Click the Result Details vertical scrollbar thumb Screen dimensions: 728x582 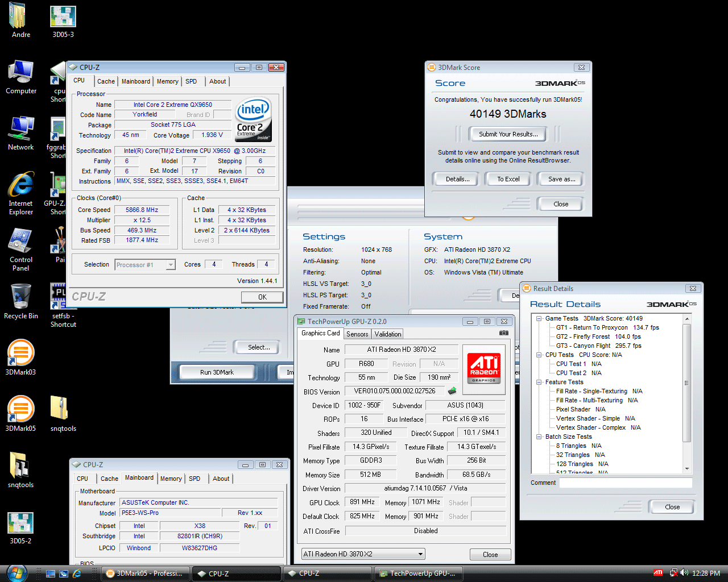click(x=686, y=383)
